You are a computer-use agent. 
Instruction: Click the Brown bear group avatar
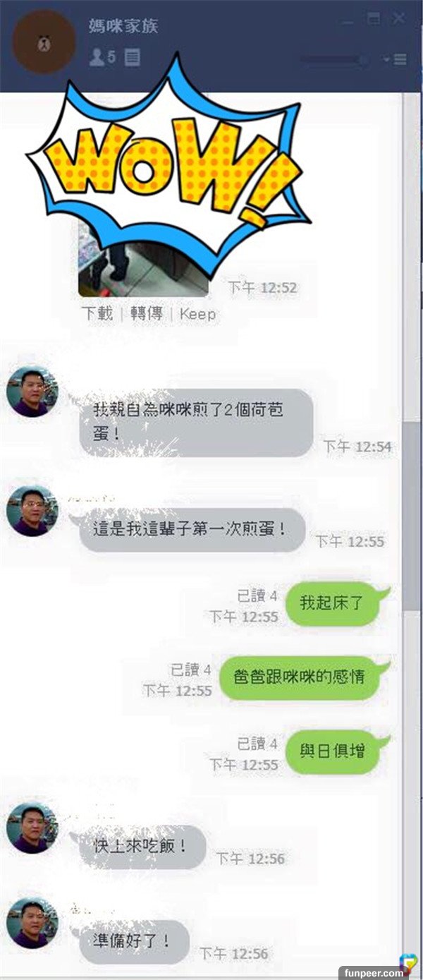44,42
